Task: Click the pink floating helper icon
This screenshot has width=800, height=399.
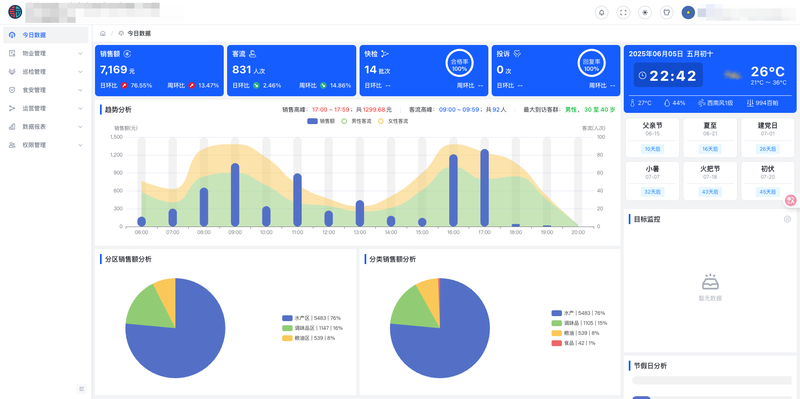Action: [791, 201]
